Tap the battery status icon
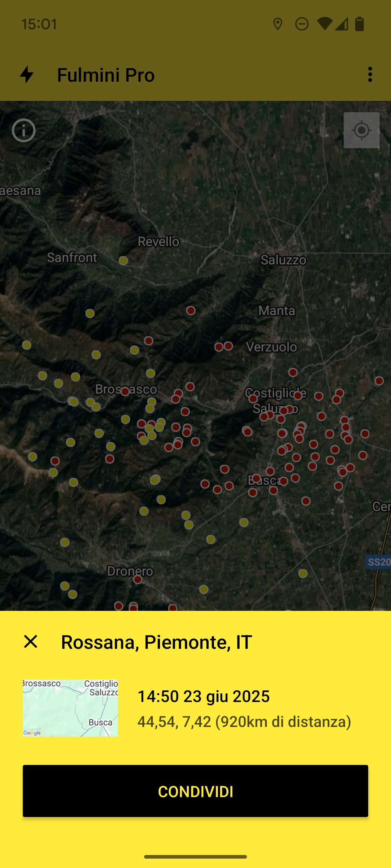Image resolution: width=391 pixels, height=868 pixels. click(360, 24)
